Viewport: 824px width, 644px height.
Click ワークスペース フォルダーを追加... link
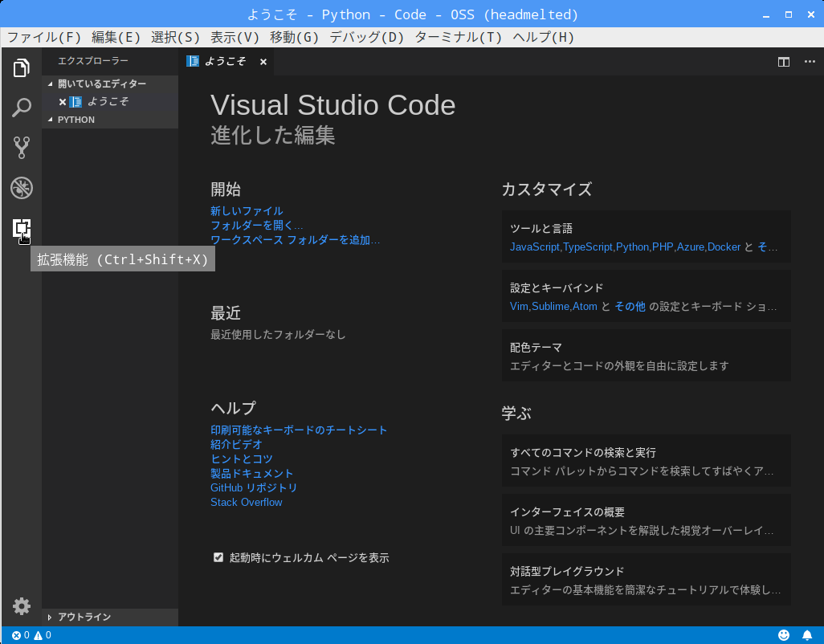(295, 240)
